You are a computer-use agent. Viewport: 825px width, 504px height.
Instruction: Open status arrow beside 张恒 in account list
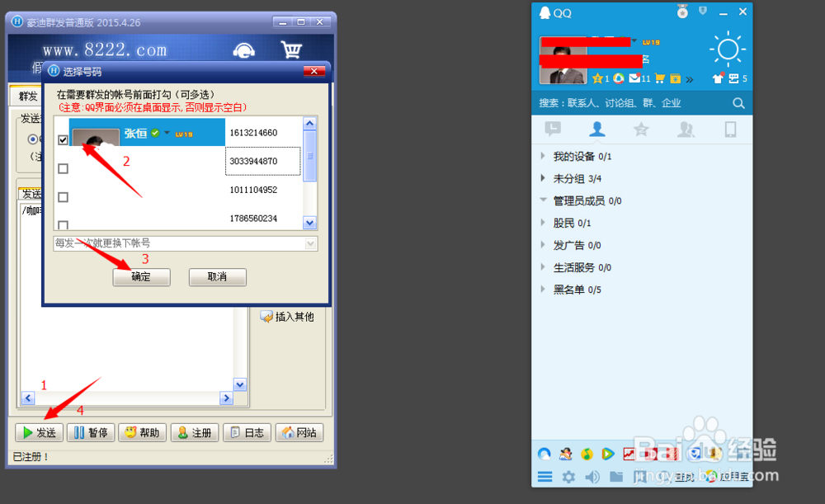click(167, 133)
